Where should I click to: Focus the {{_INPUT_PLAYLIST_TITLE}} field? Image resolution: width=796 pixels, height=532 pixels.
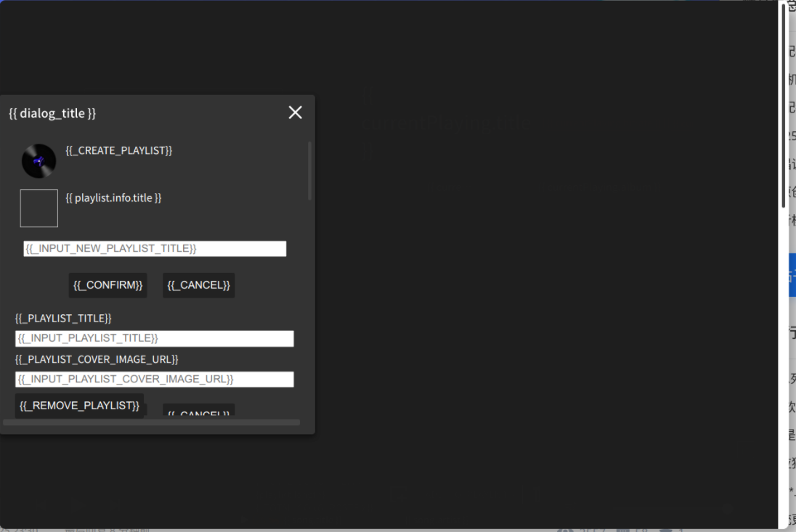click(154, 338)
